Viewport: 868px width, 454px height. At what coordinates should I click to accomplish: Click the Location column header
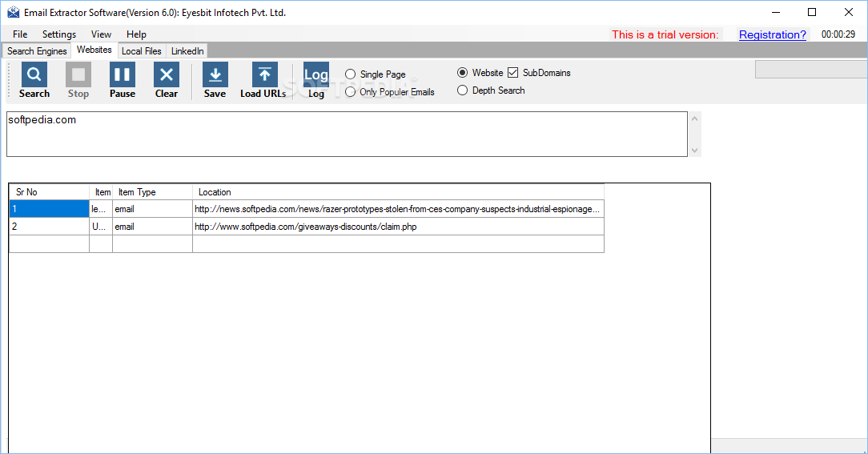coord(399,192)
